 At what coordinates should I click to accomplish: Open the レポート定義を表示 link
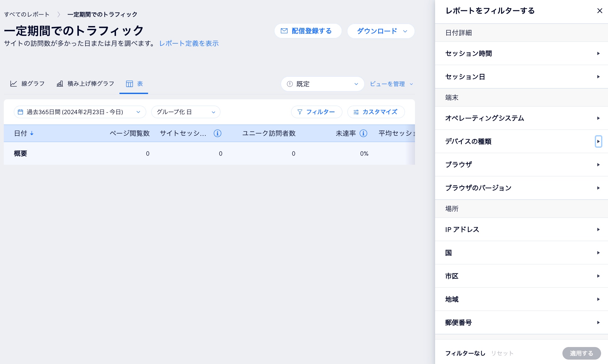click(189, 43)
